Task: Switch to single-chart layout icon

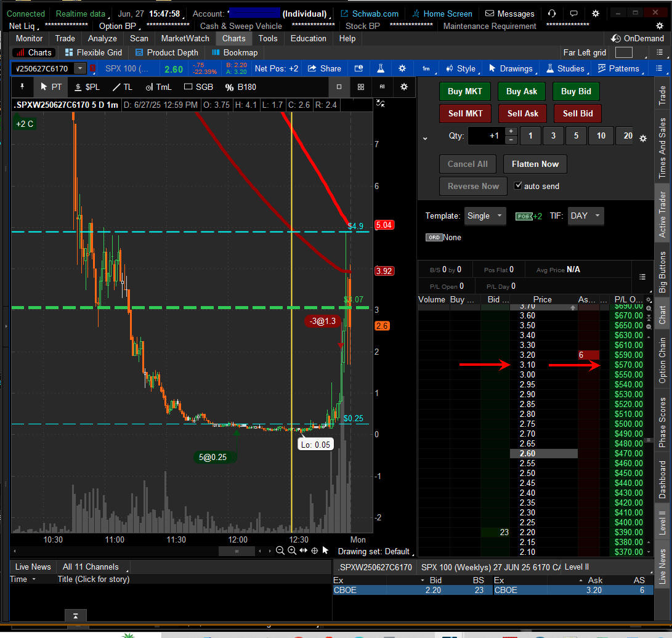Action: (339, 87)
